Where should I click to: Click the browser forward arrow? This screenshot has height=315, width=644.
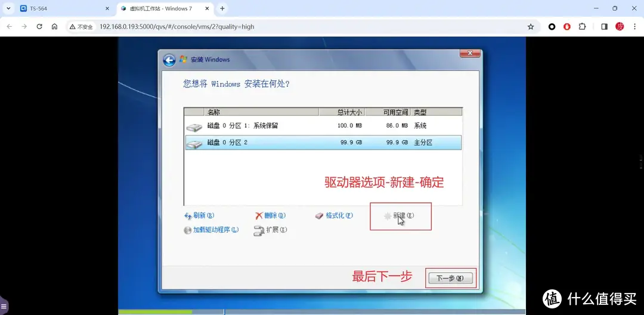click(x=24, y=26)
